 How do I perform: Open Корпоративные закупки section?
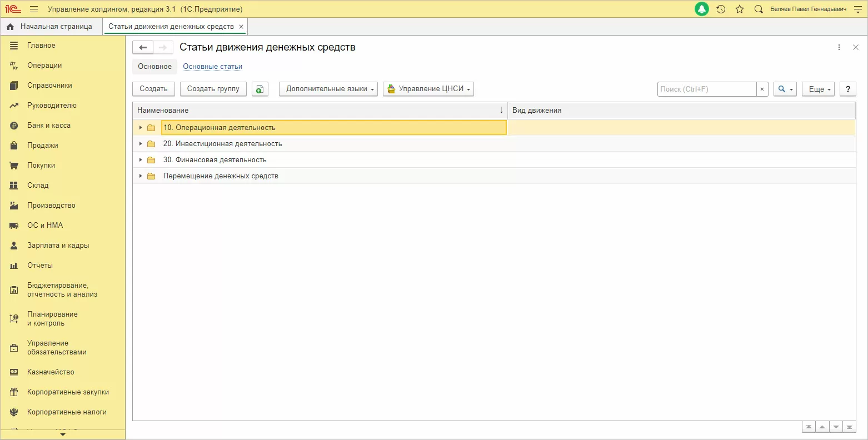pos(68,392)
